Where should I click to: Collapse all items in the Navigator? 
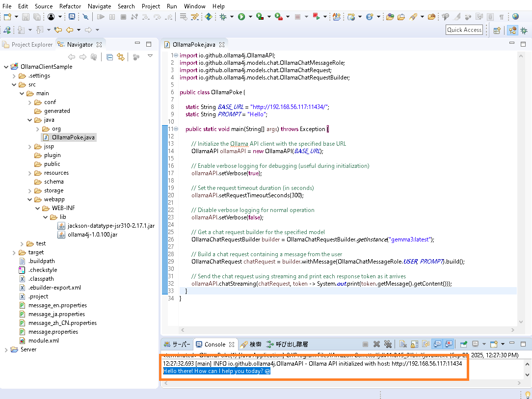109,57
